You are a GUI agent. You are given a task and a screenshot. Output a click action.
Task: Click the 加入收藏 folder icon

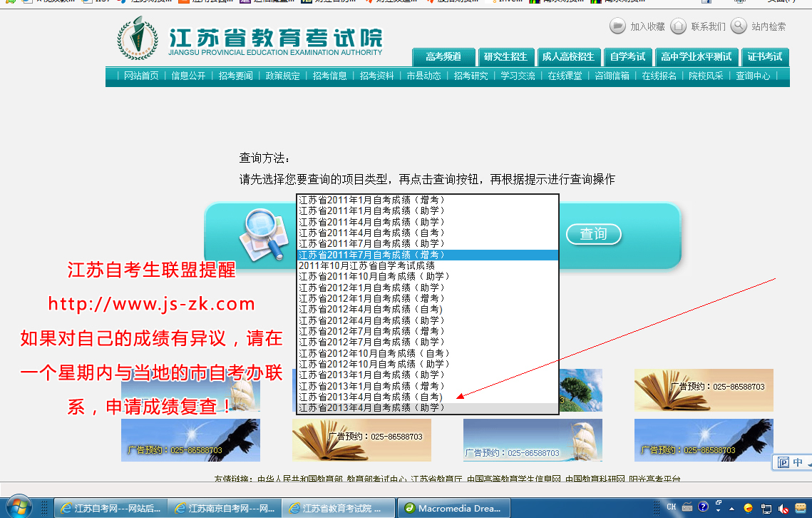coord(617,26)
